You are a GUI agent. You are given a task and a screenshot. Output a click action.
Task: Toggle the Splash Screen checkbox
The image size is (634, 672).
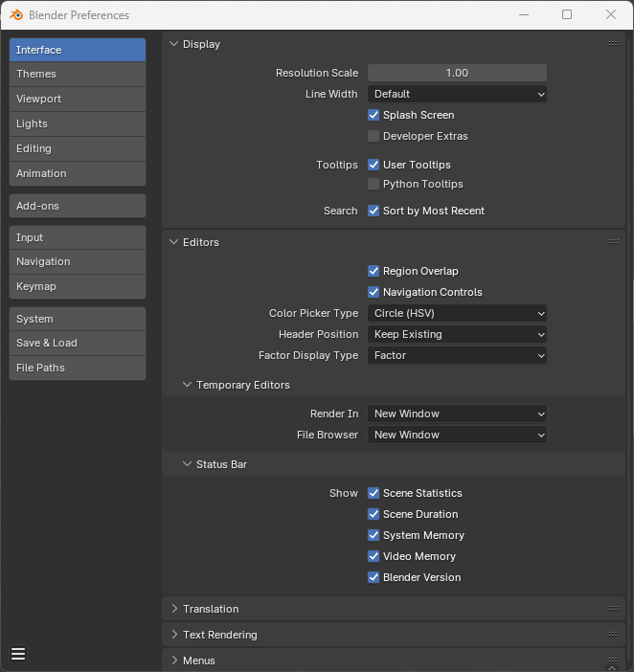coord(374,115)
